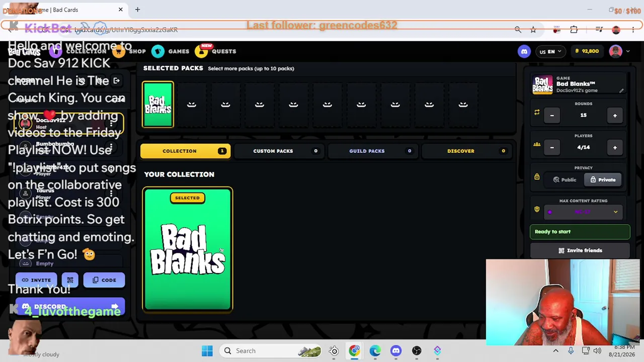This screenshot has height=362, width=644.
Task: Copy the lobby Code
Action: click(104, 280)
